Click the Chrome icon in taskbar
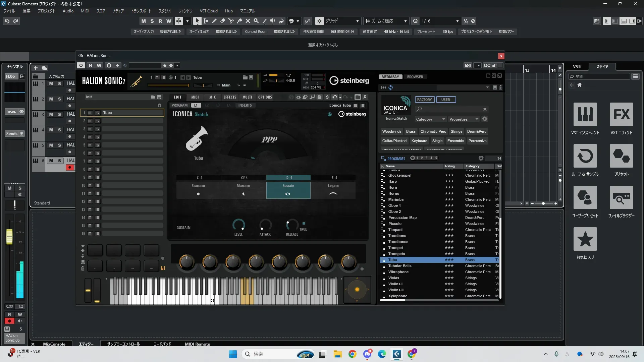Image resolution: width=644 pixels, height=362 pixels. tap(352, 354)
